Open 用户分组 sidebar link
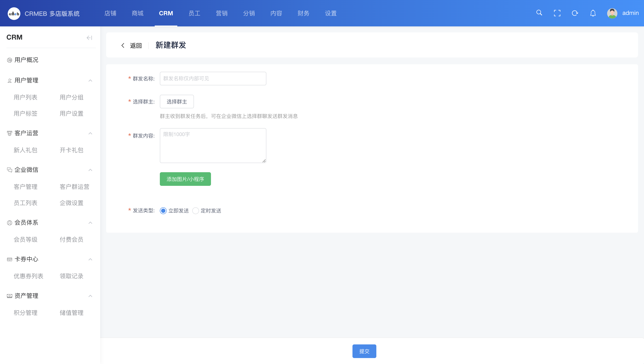 point(72,97)
